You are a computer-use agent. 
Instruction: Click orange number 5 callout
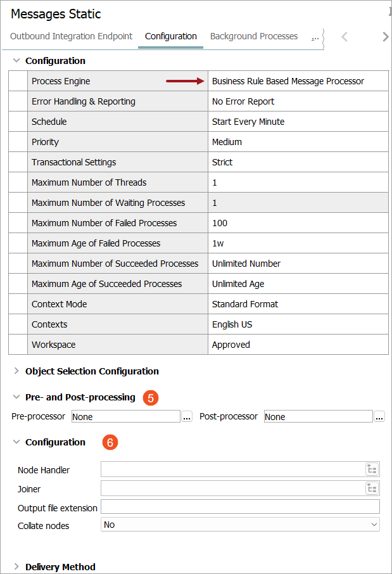[150, 398]
